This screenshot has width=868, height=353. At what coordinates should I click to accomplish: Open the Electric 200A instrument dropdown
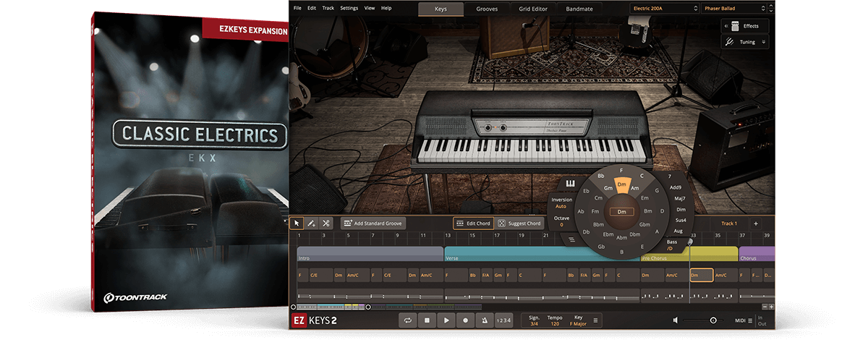pyautogui.click(x=663, y=9)
